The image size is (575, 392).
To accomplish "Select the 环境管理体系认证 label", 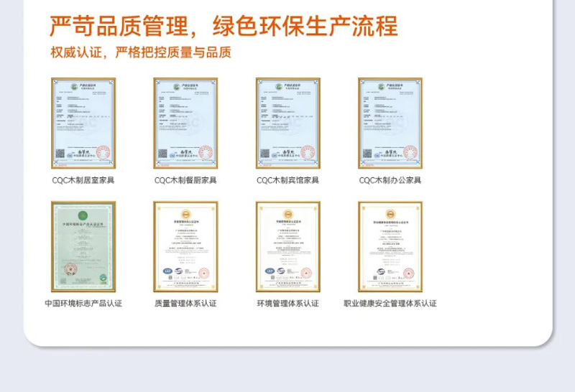I will click(287, 304).
